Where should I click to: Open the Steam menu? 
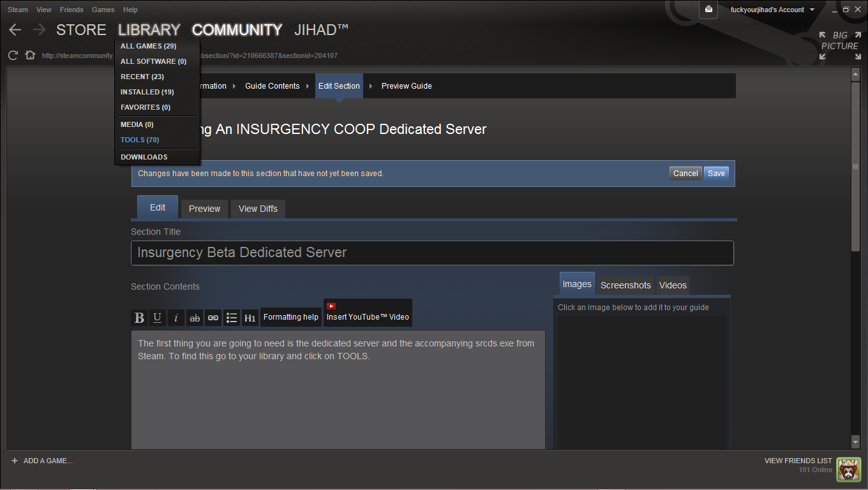[18, 10]
